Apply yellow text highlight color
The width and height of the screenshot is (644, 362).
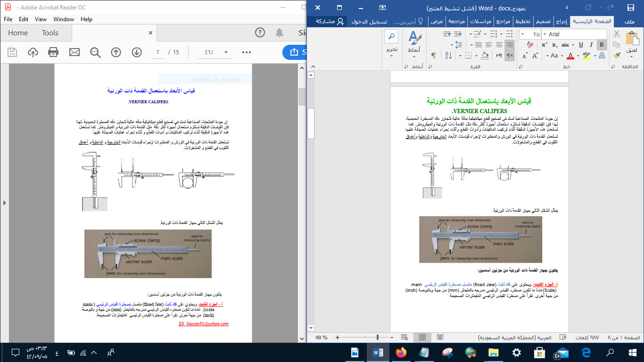[586, 56]
